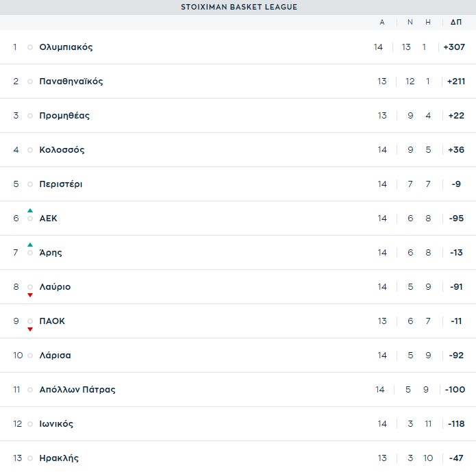The image size is (476, 472).
Task: Click the red down arrow beside Λαύριο
Action: point(30,295)
